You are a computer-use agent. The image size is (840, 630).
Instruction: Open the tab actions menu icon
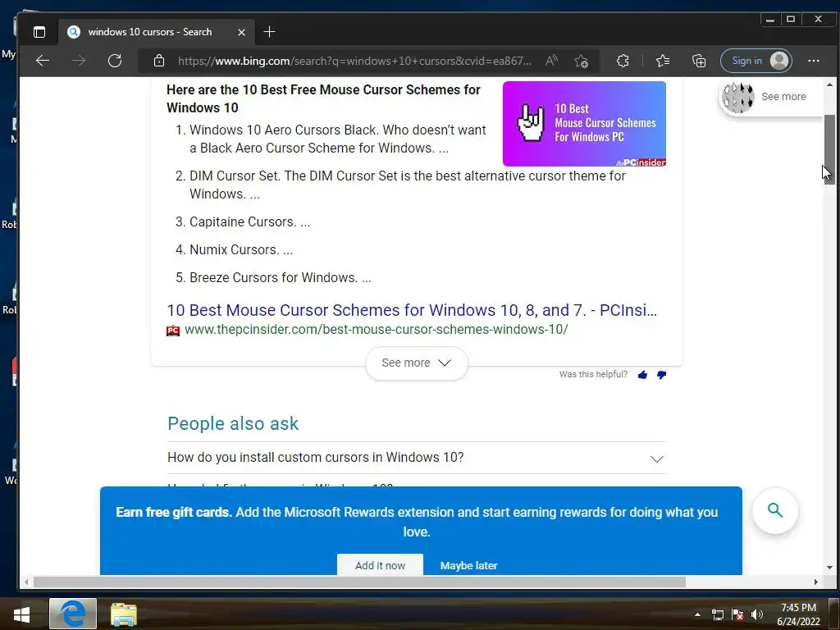[39, 32]
